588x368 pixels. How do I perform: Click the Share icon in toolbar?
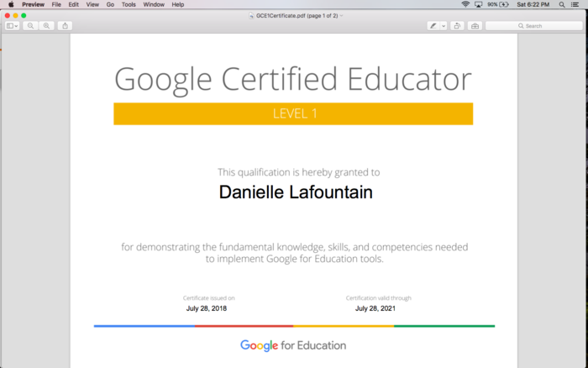click(66, 26)
